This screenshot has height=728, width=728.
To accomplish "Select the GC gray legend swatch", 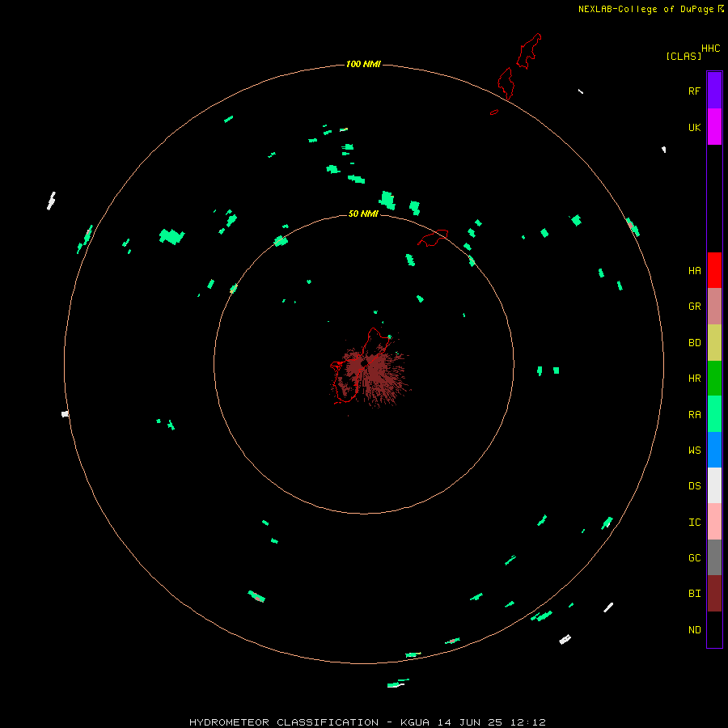I will point(714,557).
